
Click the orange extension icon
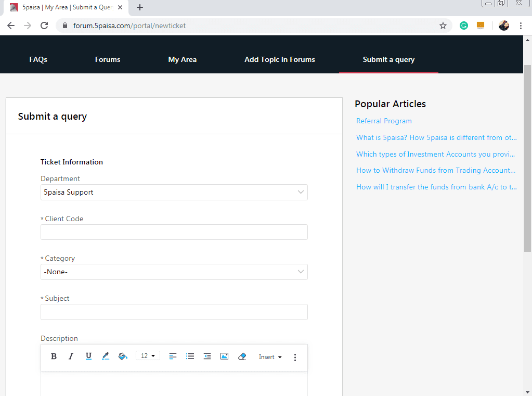(481, 25)
